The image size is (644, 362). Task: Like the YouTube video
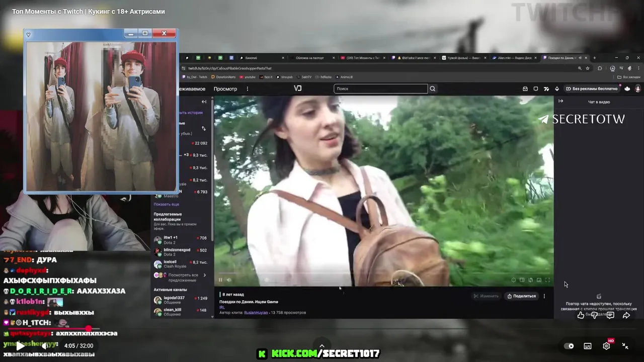581,315
